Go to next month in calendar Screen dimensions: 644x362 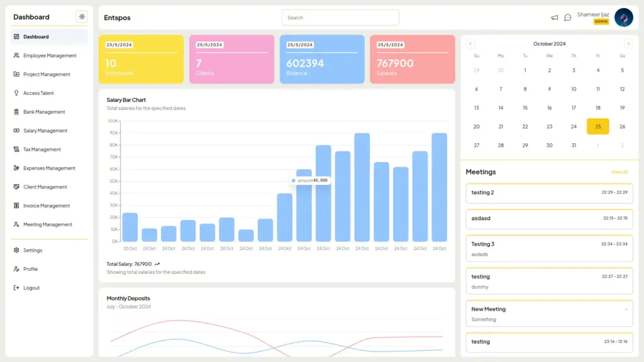tap(628, 44)
